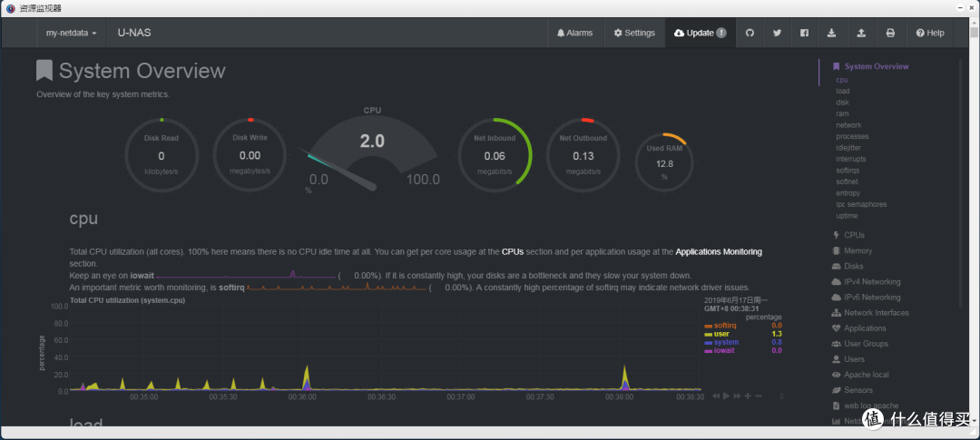Click window title bar app icon
Screen dimensions: 980x440
[x=10, y=8]
